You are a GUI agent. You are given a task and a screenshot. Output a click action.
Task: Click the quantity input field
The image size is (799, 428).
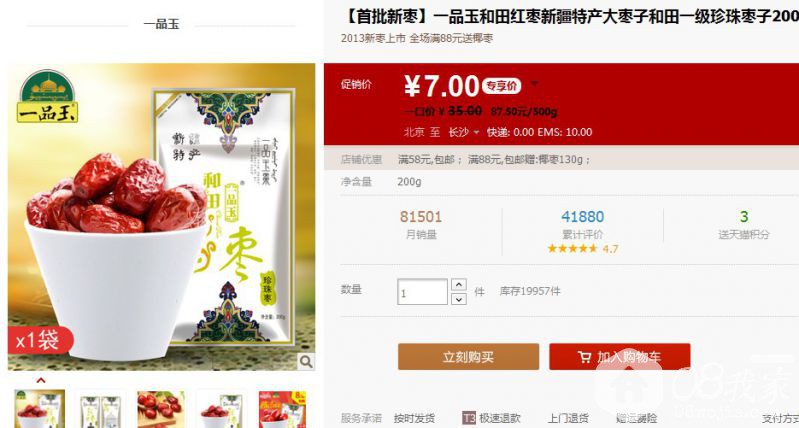click(x=422, y=292)
